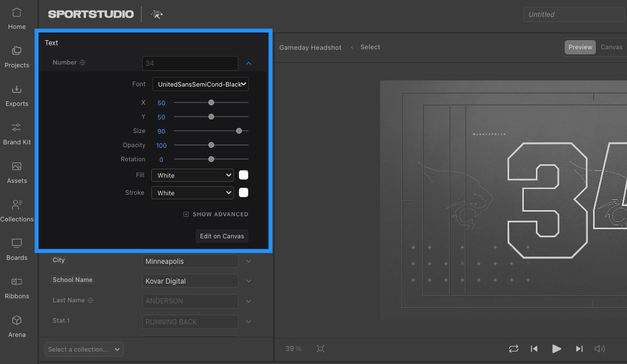Click the Rotation value 0

[161, 160]
